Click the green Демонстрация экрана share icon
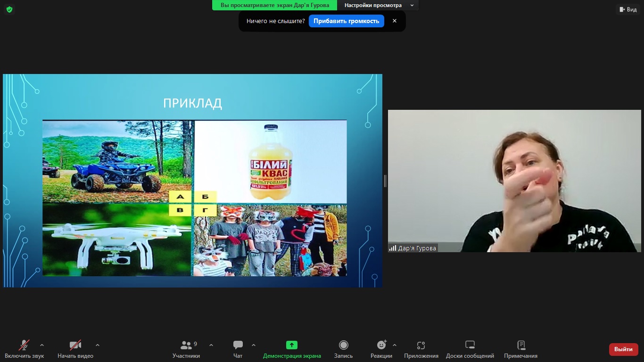The height and width of the screenshot is (362, 644). point(292,345)
